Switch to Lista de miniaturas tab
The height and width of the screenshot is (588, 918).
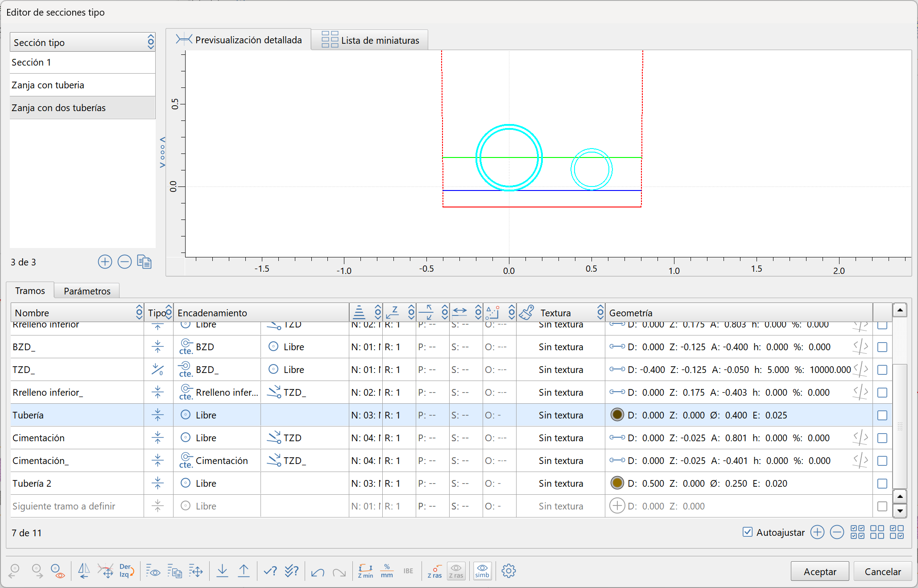[370, 41]
